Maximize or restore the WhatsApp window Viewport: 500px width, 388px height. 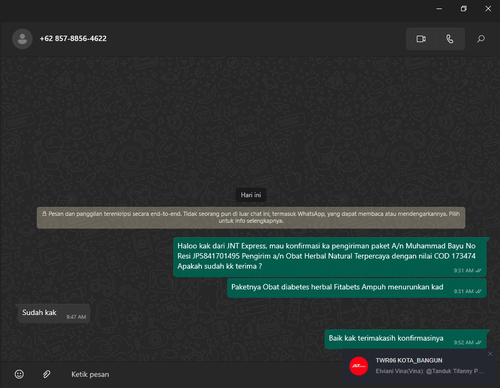pos(464,9)
